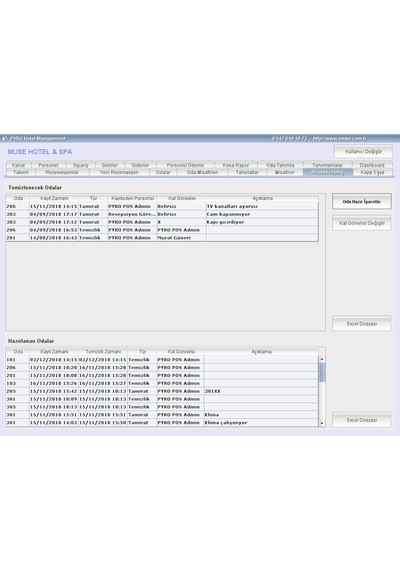Select prepared row dated 16/11/2018 15:26
Viewport: 400px width, 570px height.
tap(162, 383)
